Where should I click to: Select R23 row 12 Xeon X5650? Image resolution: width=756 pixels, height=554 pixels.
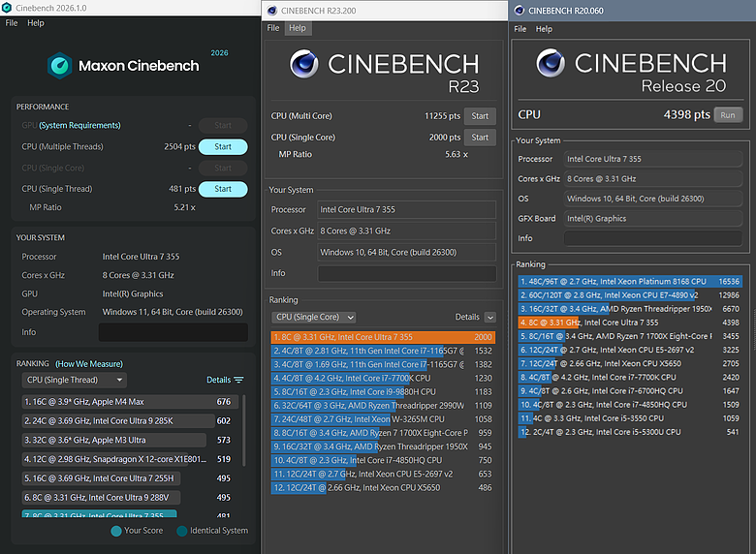click(383, 487)
